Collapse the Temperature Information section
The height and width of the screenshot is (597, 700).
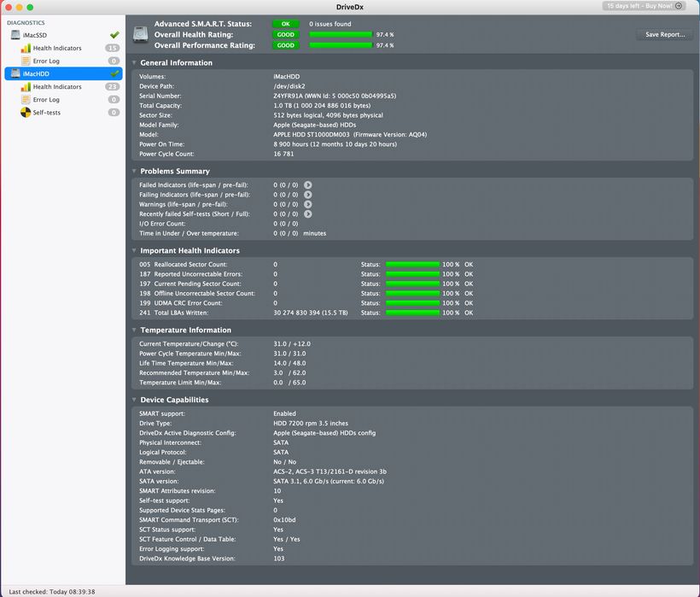point(134,331)
